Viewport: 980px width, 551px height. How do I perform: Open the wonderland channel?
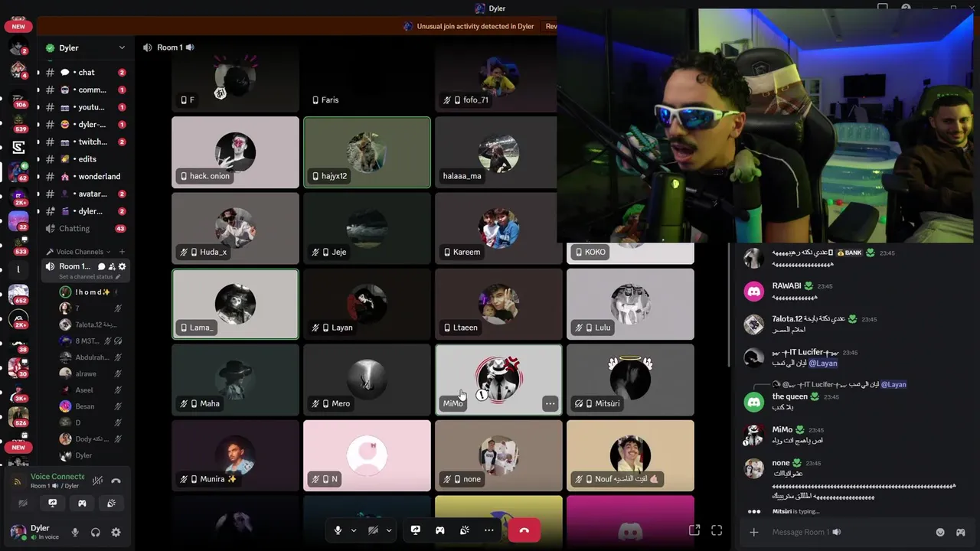click(x=84, y=177)
